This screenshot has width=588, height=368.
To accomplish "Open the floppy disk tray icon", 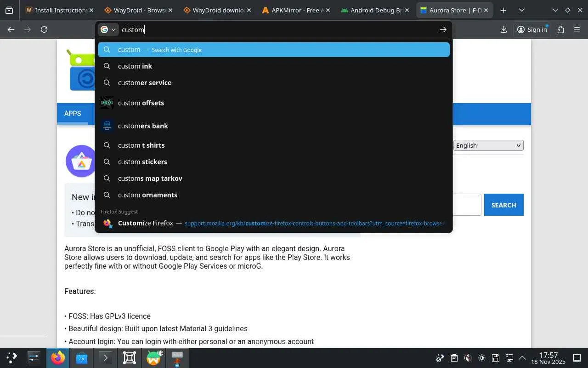I will [495, 358].
